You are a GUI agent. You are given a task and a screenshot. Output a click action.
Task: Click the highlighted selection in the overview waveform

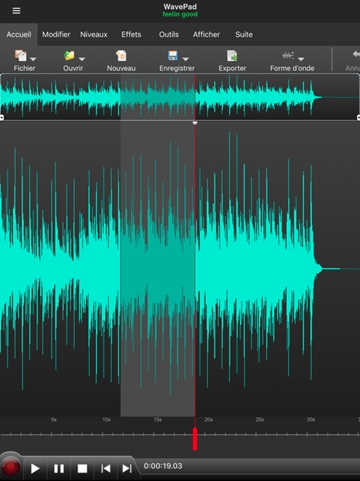pyautogui.click(x=158, y=97)
